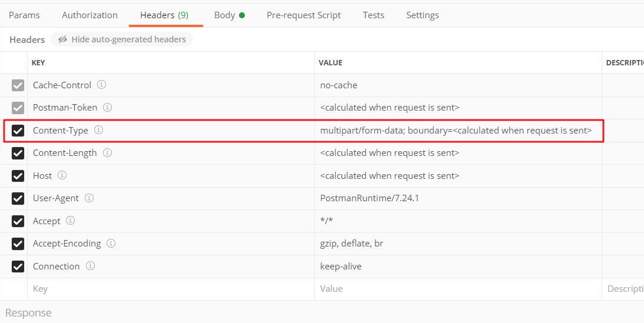Open the Body tab
The height and width of the screenshot is (323, 644).
tap(229, 15)
